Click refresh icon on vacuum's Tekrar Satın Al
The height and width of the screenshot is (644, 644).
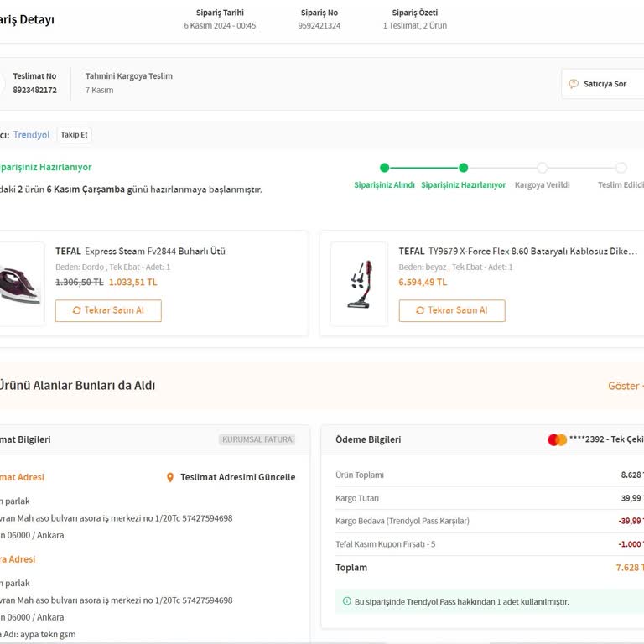(420, 310)
